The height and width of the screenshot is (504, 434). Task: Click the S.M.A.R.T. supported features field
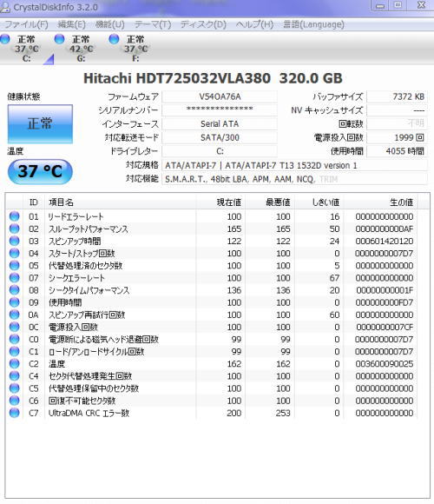[294, 179]
